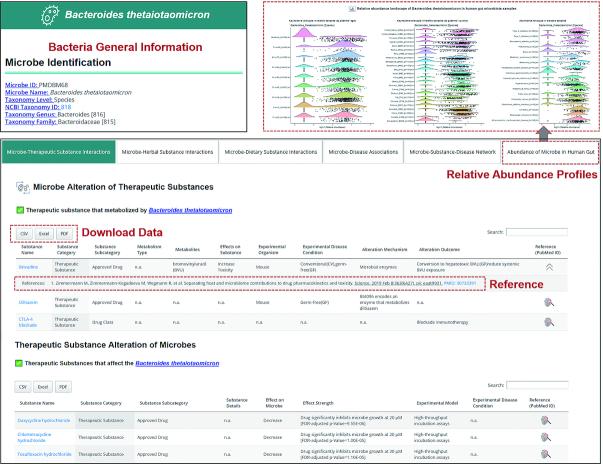This screenshot has width=603, height=464.
Task: Sort by the Experimental Model column header
Action: click(x=437, y=403)
